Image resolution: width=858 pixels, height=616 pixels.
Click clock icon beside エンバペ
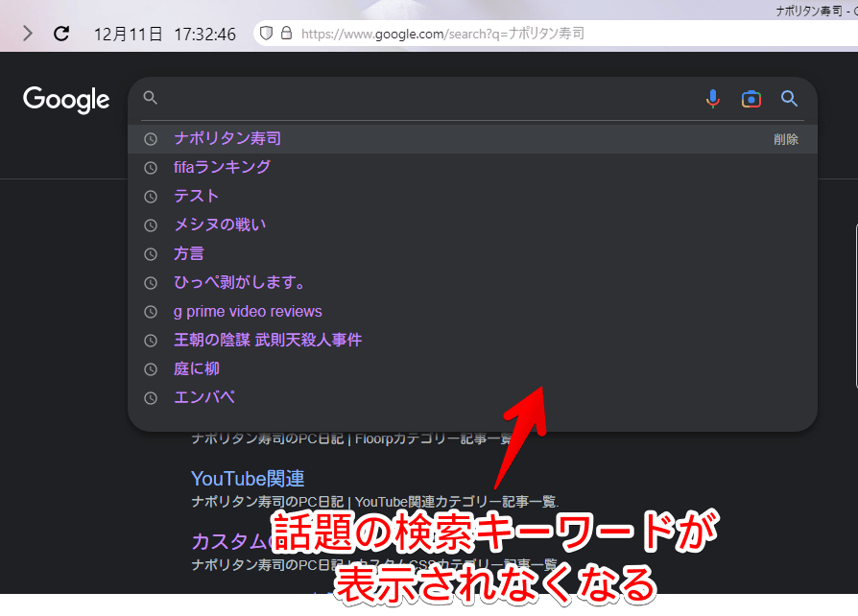151,398
